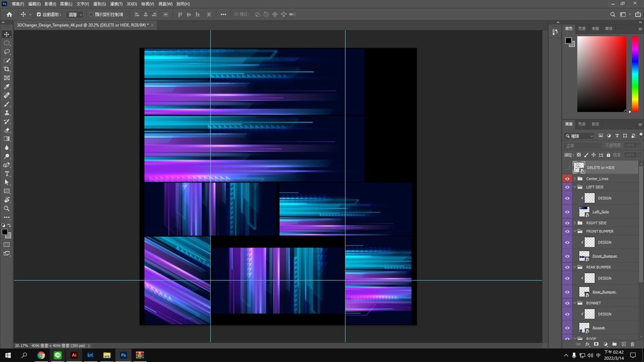Uncheck the 自動選取 auto-select checkbox

click(38, 14)
